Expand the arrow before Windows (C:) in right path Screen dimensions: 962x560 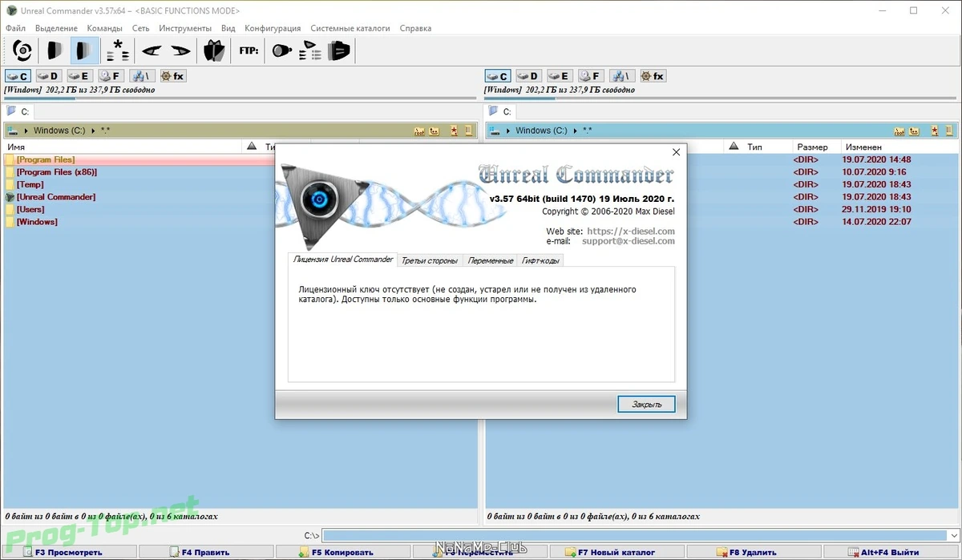507,131
